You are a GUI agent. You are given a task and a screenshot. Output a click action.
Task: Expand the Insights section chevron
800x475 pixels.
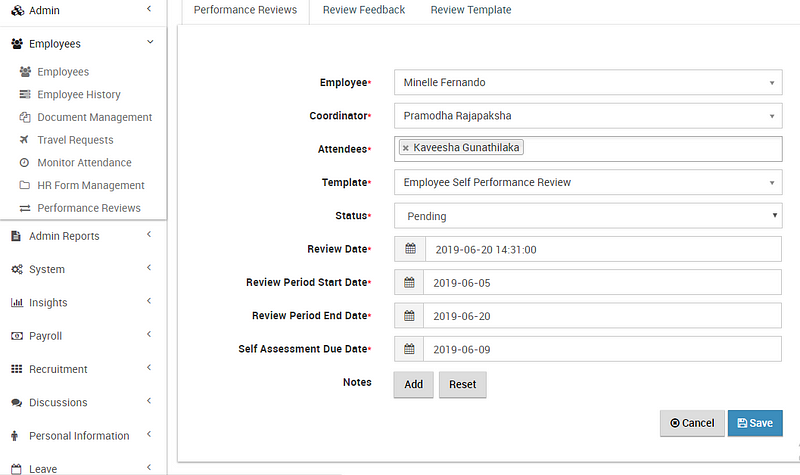click(x=149, y=301)
